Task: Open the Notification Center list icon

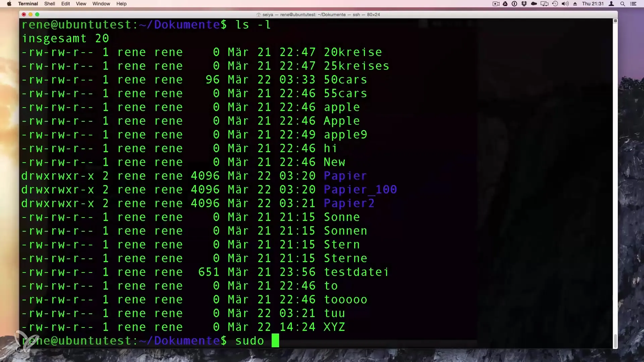Action: 633,4
